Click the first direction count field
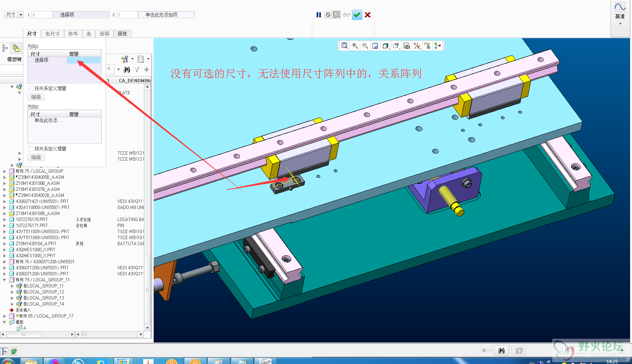 [x=42, y=15]
